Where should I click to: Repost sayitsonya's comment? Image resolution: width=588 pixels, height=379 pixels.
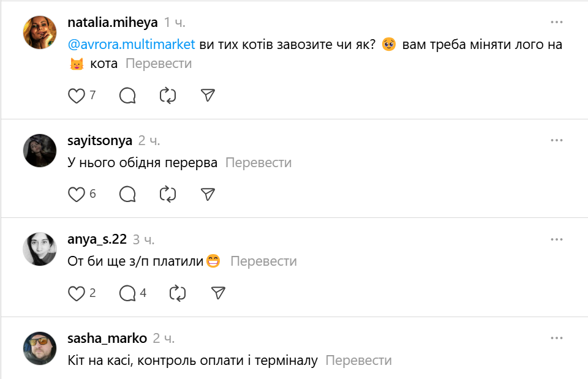tap(168, 194)
